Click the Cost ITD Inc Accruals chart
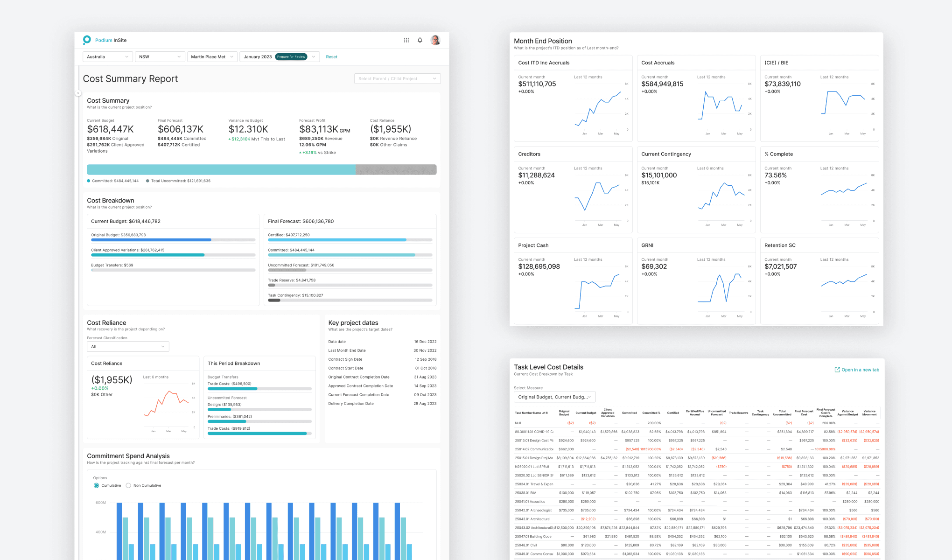The width and height of the screenshot is (952, 560). pyautogui.click(x=601, y=110)
